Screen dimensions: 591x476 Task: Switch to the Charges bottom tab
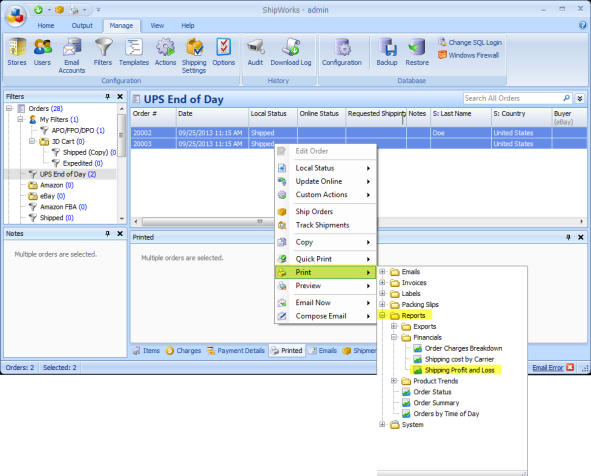tap(183, 350)
